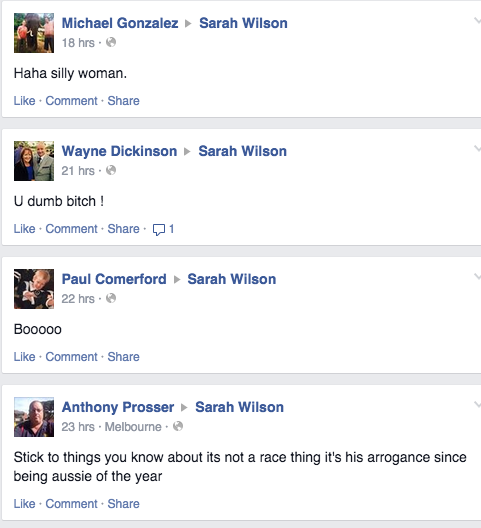
Task: Click the globe privacy icon on Anthony Prosser's post
Action: (x=178, y=426)
